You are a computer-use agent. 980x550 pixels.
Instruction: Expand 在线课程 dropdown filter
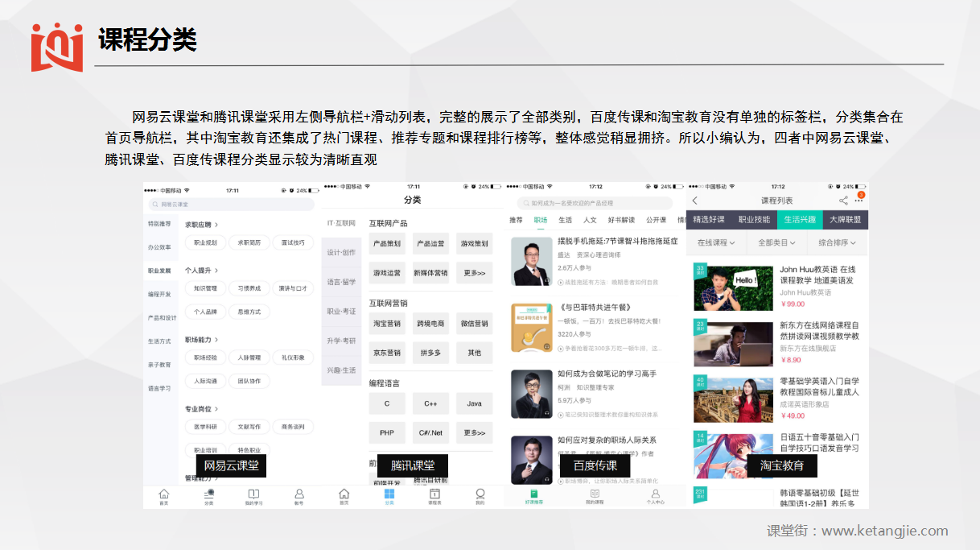click(x=716, y=242)
